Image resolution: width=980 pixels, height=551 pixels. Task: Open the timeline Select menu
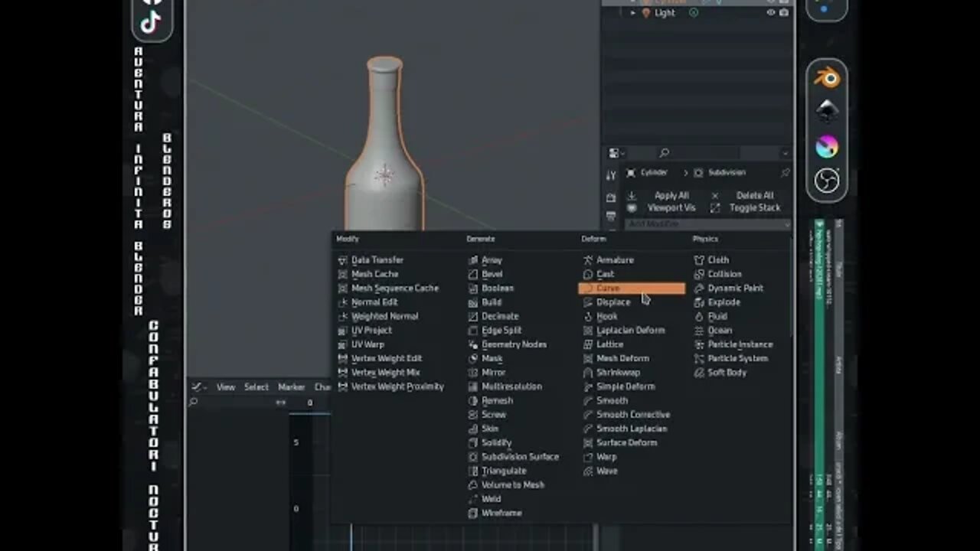tap(256, 387)
